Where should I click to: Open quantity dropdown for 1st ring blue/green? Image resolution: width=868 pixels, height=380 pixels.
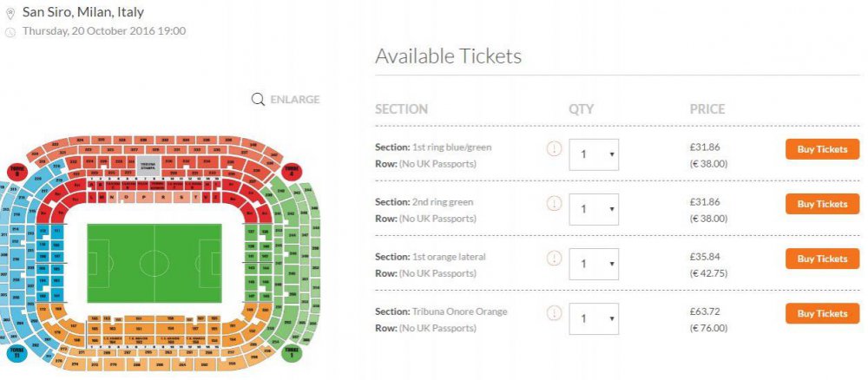[594, 154]
